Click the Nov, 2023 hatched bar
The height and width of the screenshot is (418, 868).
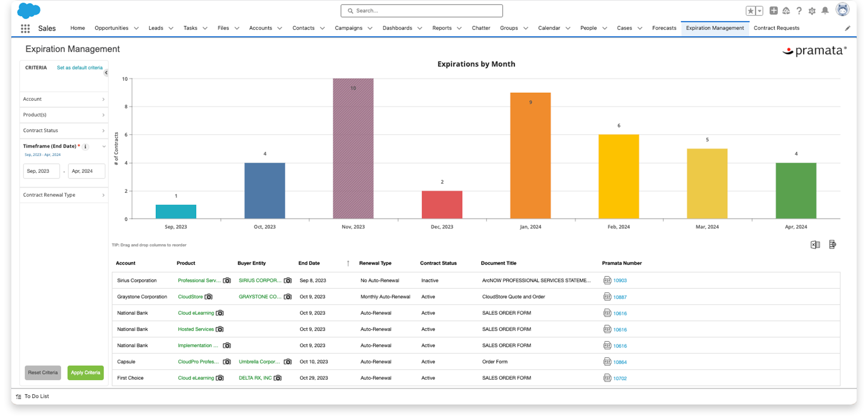[x=353, y=149]
